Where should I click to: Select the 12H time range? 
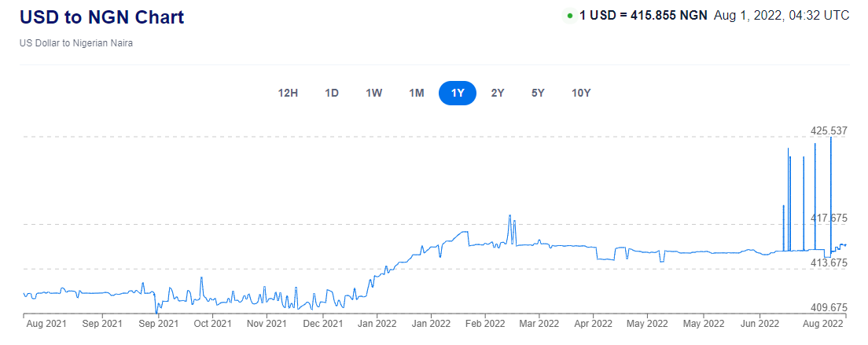(x=288, y=93)
